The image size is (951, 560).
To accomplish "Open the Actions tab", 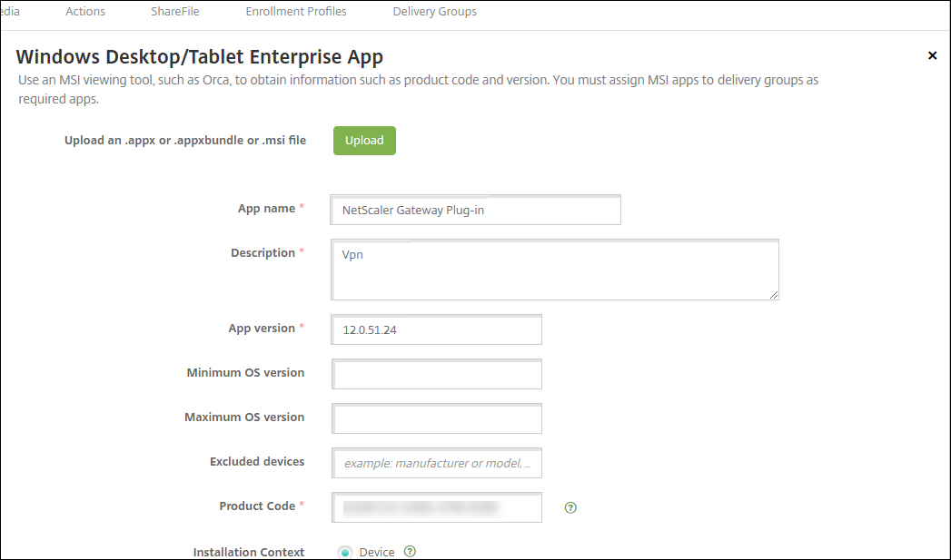I will click(x=85, y=12).
